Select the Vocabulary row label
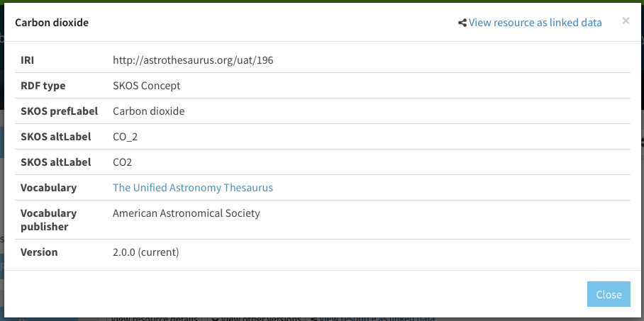This screenshot has height=321, width=644. click(x=48, y=188)
